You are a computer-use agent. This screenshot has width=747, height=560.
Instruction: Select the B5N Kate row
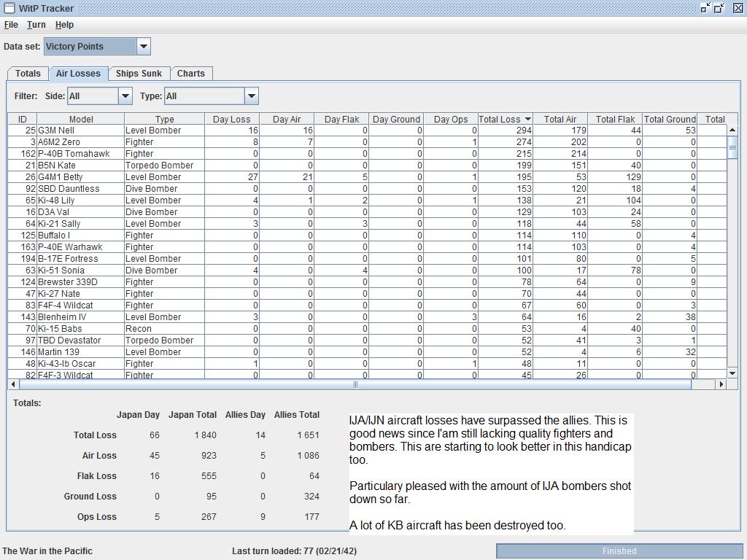[x=368, y=166]
